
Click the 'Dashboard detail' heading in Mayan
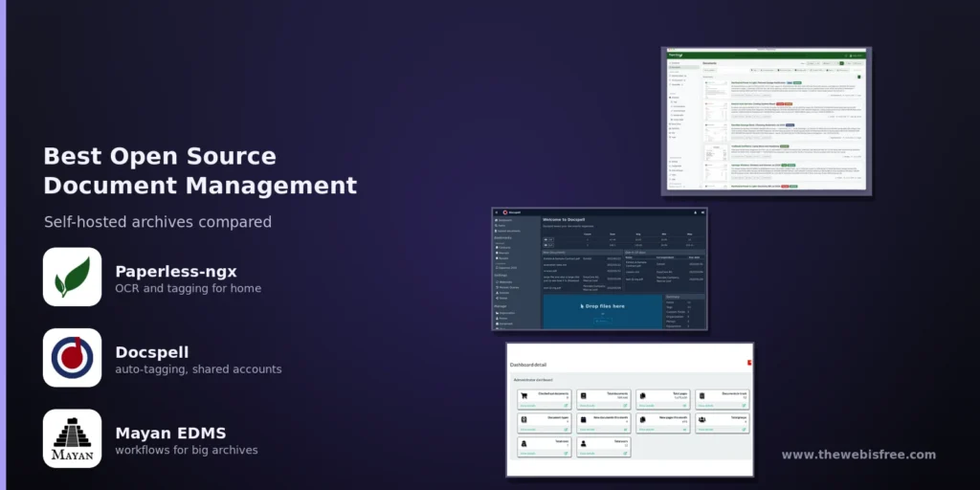click(x=528, y=365)
